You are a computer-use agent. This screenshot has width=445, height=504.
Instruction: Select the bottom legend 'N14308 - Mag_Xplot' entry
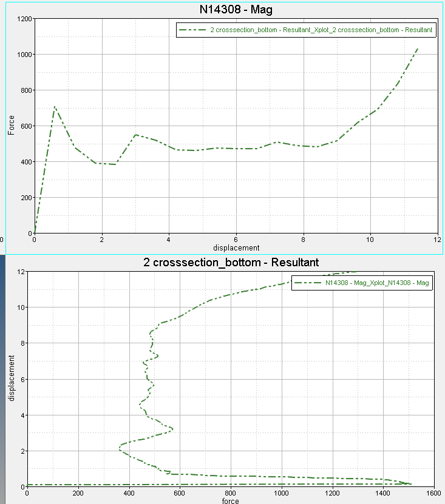coord(378,283)
